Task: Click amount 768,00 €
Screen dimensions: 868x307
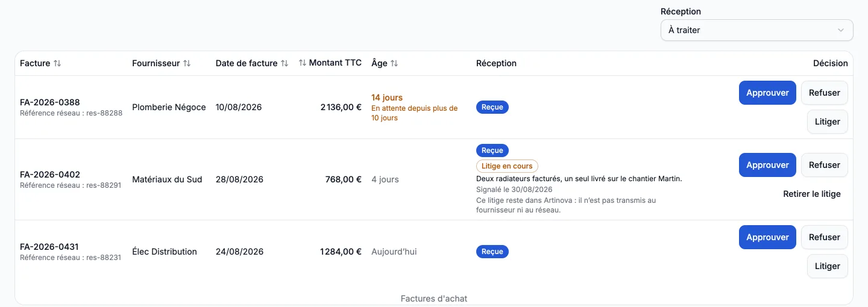Action: click(x=344, y=179)
